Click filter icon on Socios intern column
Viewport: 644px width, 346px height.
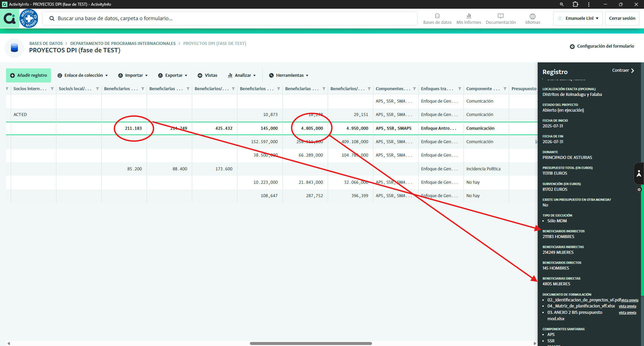tap(52, 89)
